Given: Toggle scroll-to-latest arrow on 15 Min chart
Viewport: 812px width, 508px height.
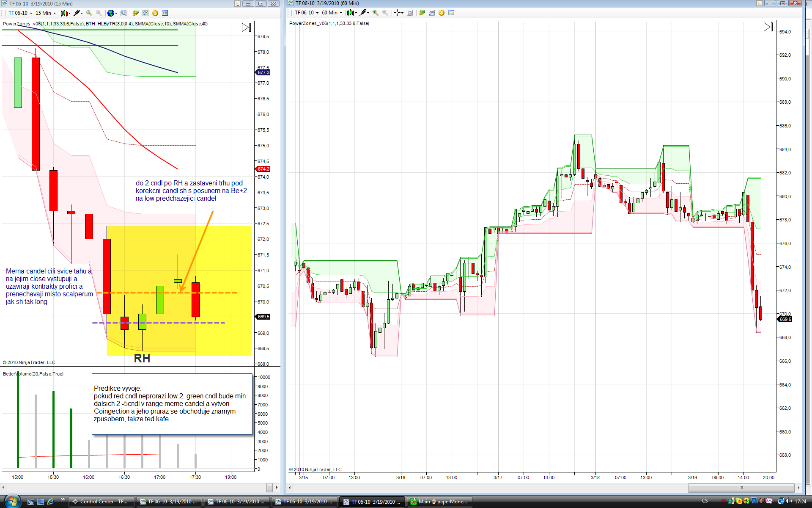Looking at the screenshot, I should click(246, 28).
